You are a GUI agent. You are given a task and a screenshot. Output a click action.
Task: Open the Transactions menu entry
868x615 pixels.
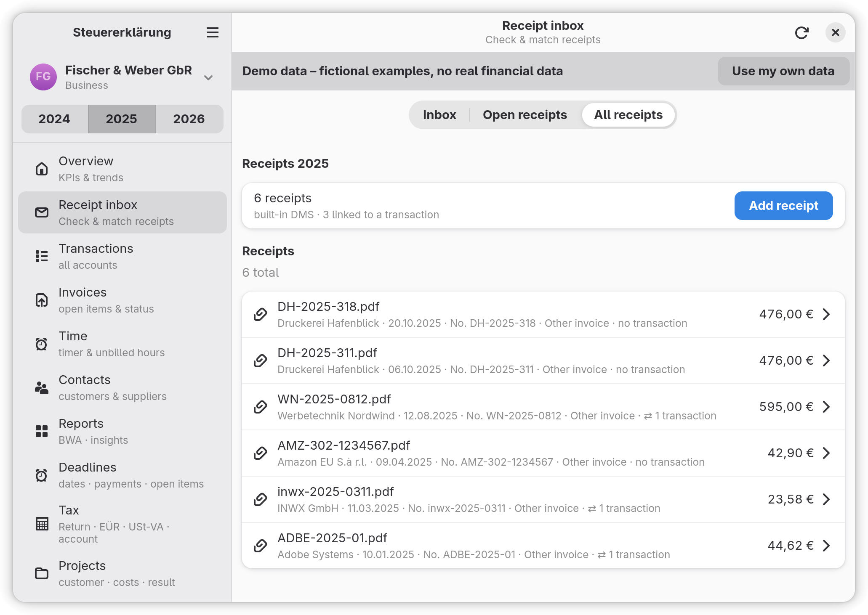click(122, 256)
